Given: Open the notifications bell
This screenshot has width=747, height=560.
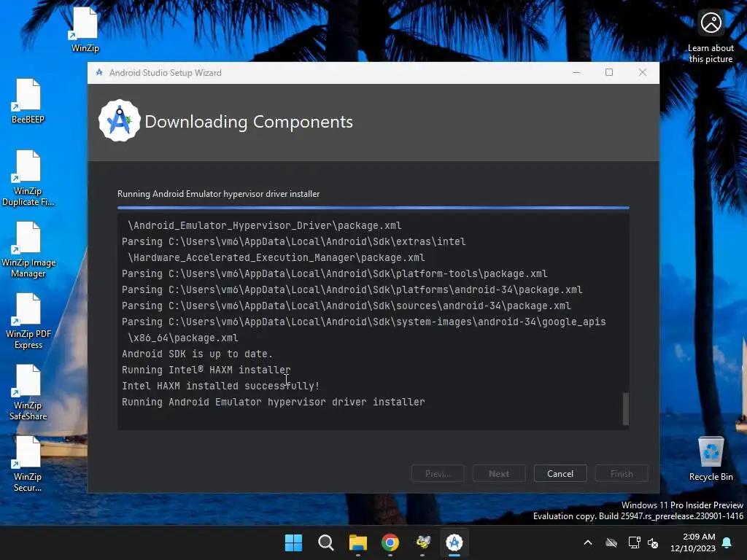Looking at the screenshot, I should (727, 542).
